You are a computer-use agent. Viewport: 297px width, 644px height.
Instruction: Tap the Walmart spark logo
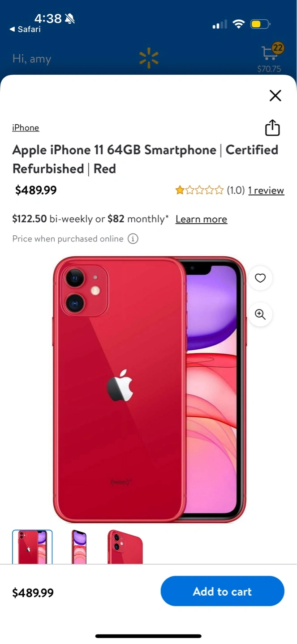tap(149, 59)
